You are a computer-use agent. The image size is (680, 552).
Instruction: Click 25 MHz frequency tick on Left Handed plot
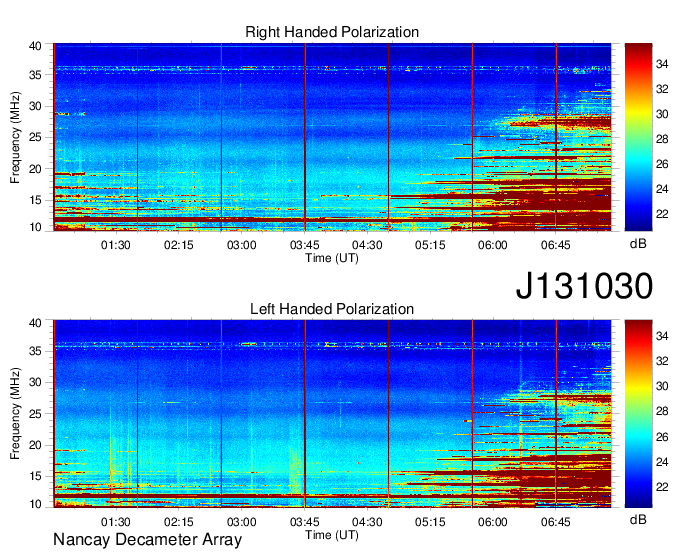(35, 414)
